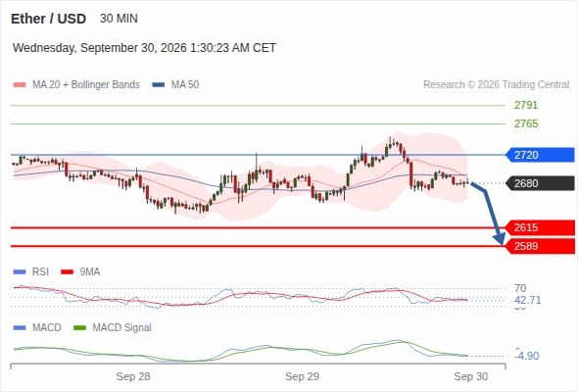
Task: Click the red 2615 support price tag
Action: coord(540,227)
